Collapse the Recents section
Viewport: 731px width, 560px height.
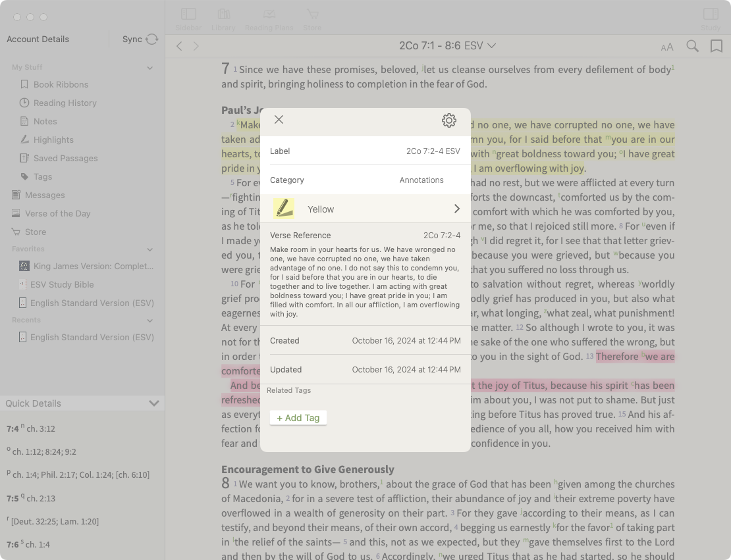(x=149, y=320)
